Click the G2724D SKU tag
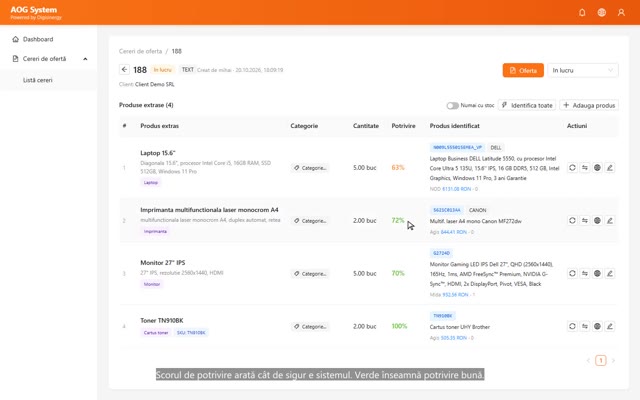The width and height of the screenshot is (640, 400). coord(441,253)
